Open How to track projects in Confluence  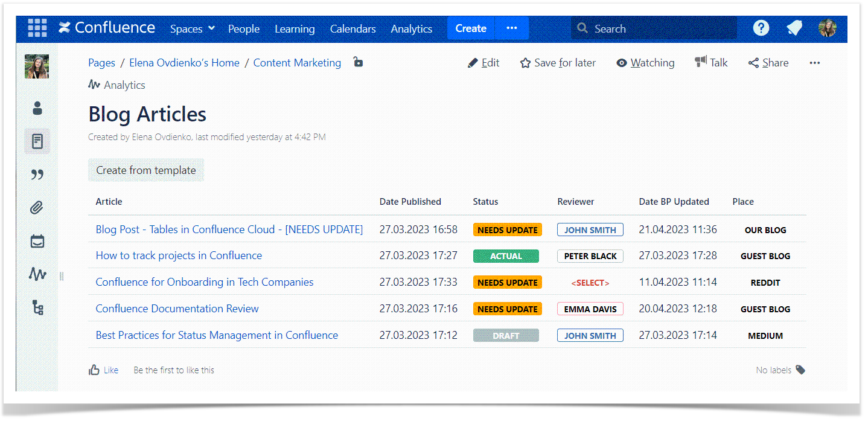tap(179, 255)
